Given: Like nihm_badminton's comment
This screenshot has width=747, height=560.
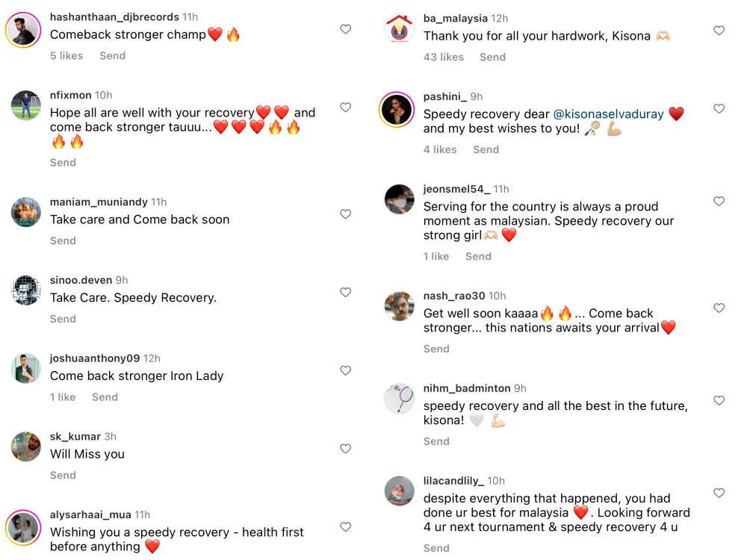Looking at the screenshot, I should click(719, 401).
